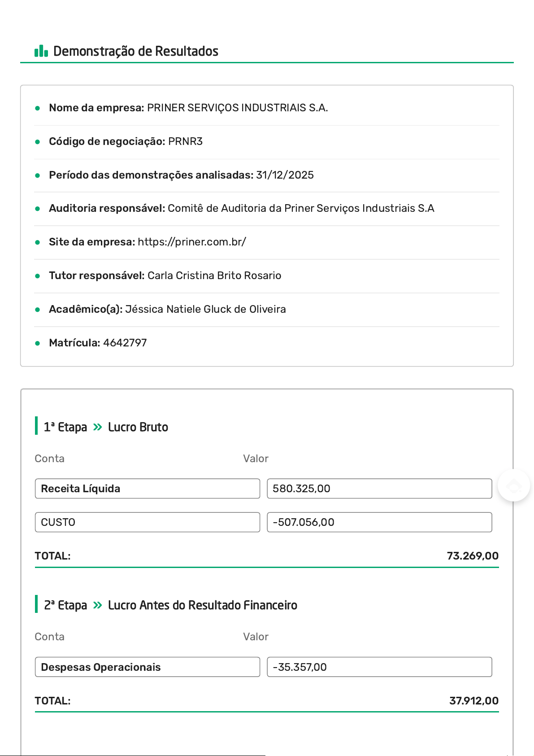Click the green bullet beside Site da empresa
The height and width of the screenshot is (756, 534).
click(x=38, y=242)
